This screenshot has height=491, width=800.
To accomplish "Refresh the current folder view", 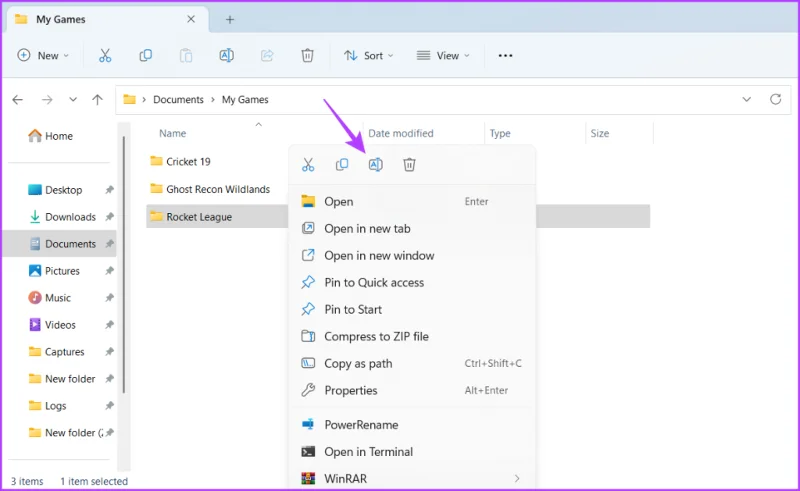I will 776,100.
